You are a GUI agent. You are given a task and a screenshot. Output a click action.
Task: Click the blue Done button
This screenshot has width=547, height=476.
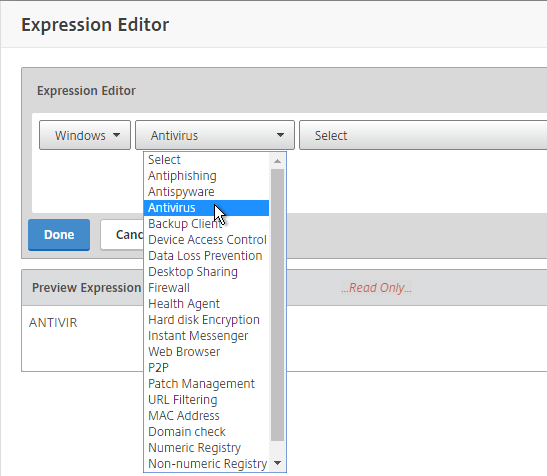pos(59,235)
